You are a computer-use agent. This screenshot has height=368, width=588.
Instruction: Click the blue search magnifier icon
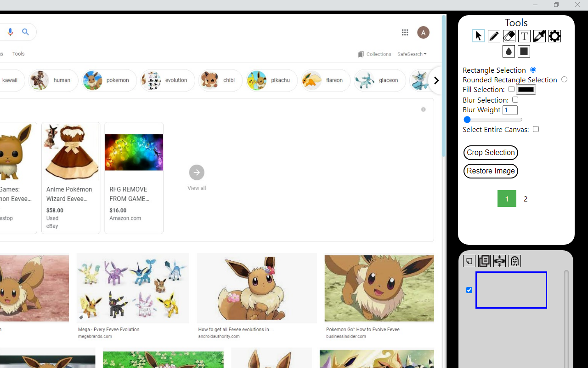coord(25,32)
